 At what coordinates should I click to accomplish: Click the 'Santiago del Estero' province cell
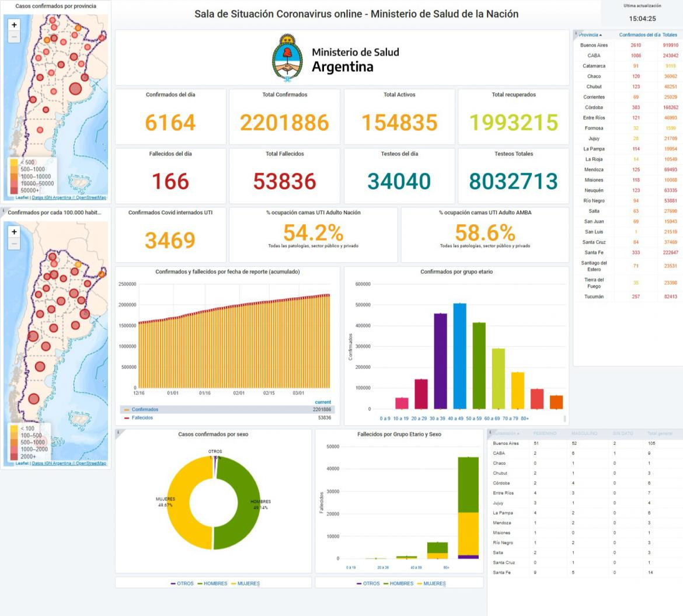click(594, 266)
